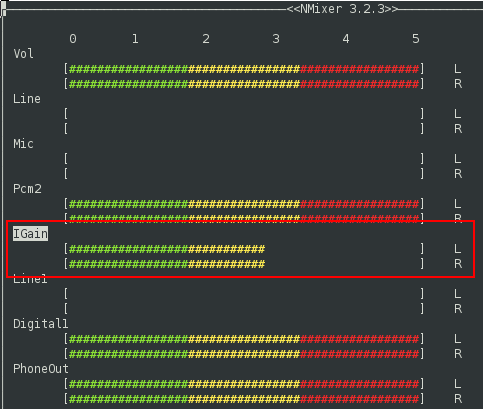This screenshot has height=409, width=483.
Task: Select the Vol channel label
Action: tap(23, 54)
